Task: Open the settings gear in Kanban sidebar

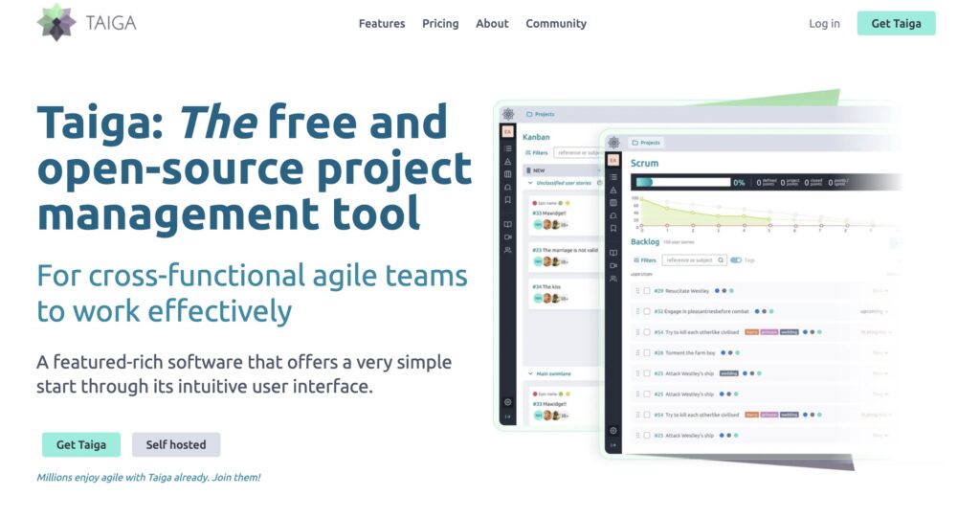Action: (x=507, y=402)
